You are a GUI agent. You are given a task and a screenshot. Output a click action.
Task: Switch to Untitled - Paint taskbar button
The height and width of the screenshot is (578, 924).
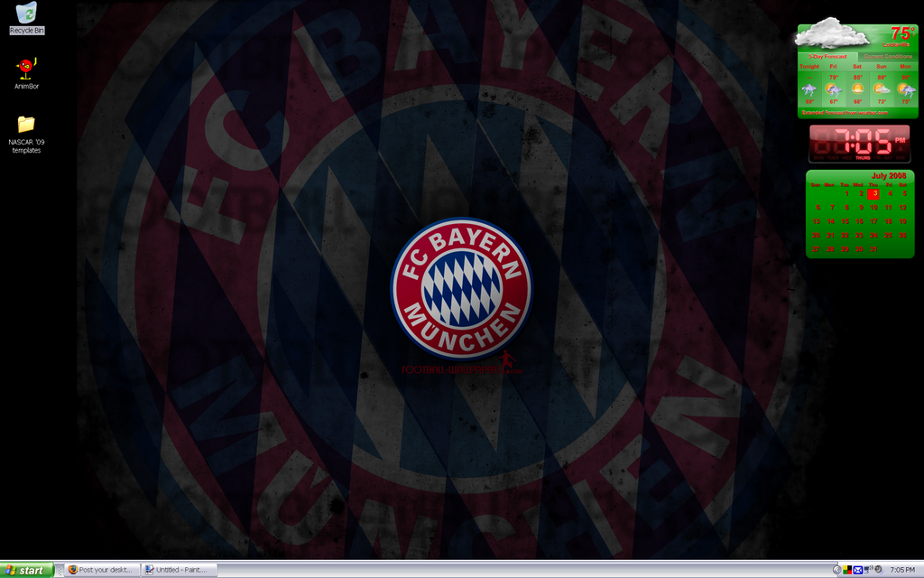[180, 570]
